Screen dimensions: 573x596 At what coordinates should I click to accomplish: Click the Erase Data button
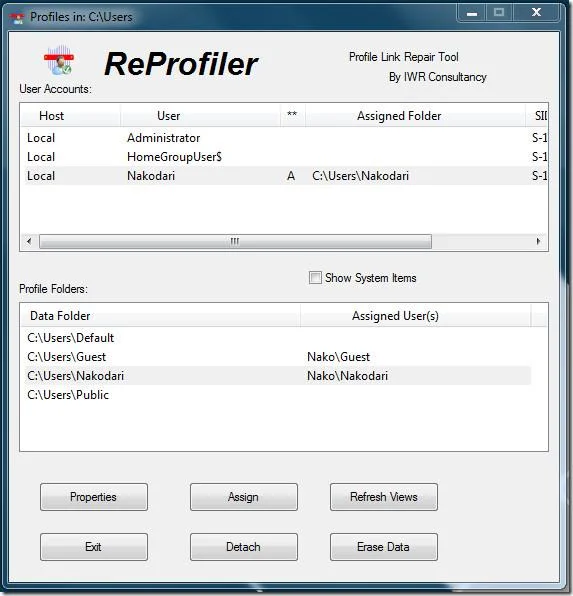384,547
